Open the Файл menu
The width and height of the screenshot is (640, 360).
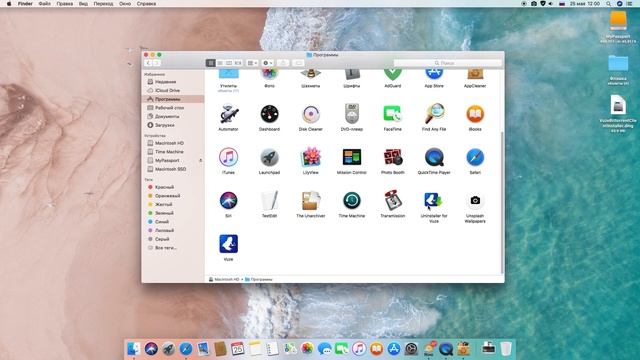coord(44,4)
